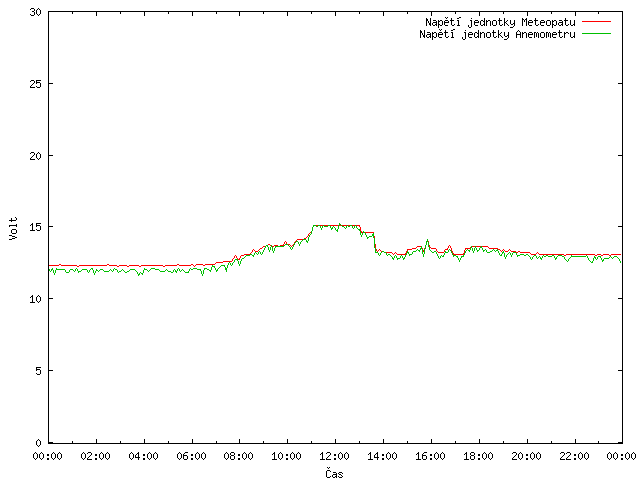Click the x-axis time label 08:00
Image resolution: width=640 pixels, height=480 pixels.
239,456
